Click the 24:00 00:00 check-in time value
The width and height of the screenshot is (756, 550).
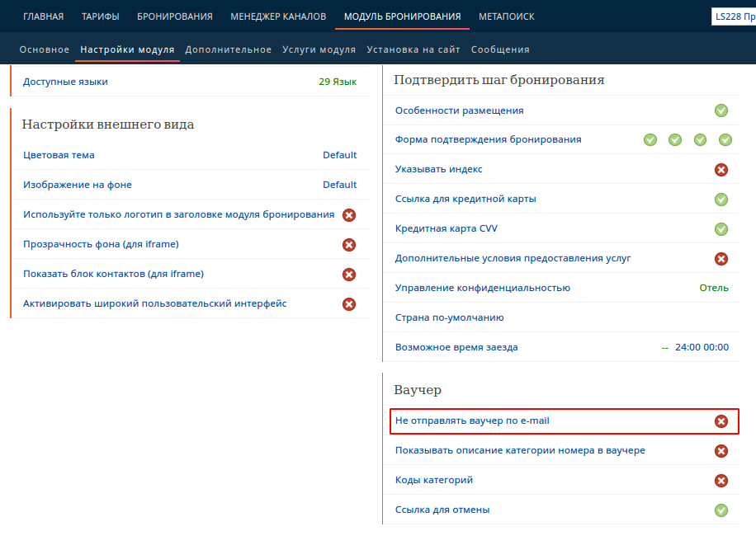[x=702, y=347]
